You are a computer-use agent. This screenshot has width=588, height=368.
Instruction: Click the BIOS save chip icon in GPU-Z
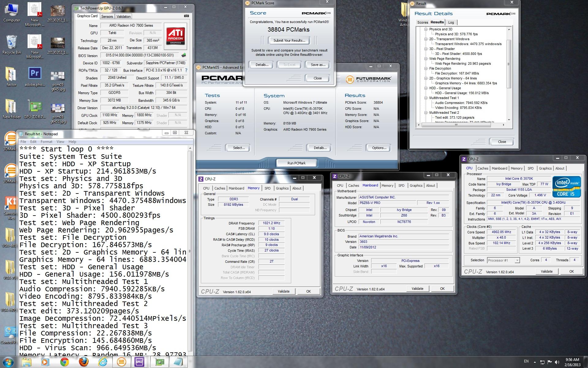[x=184, y=55]
